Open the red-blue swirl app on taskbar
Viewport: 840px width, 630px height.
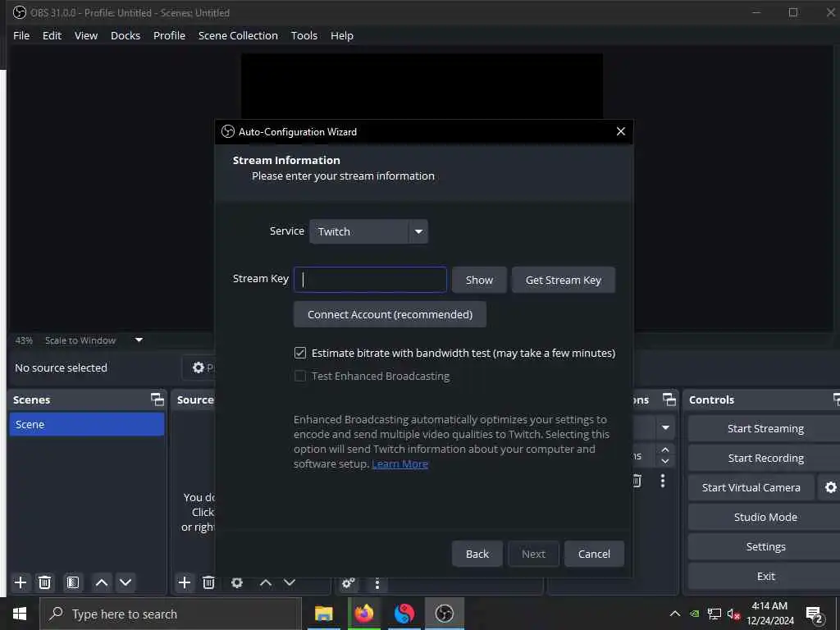[x=404, y=614]
